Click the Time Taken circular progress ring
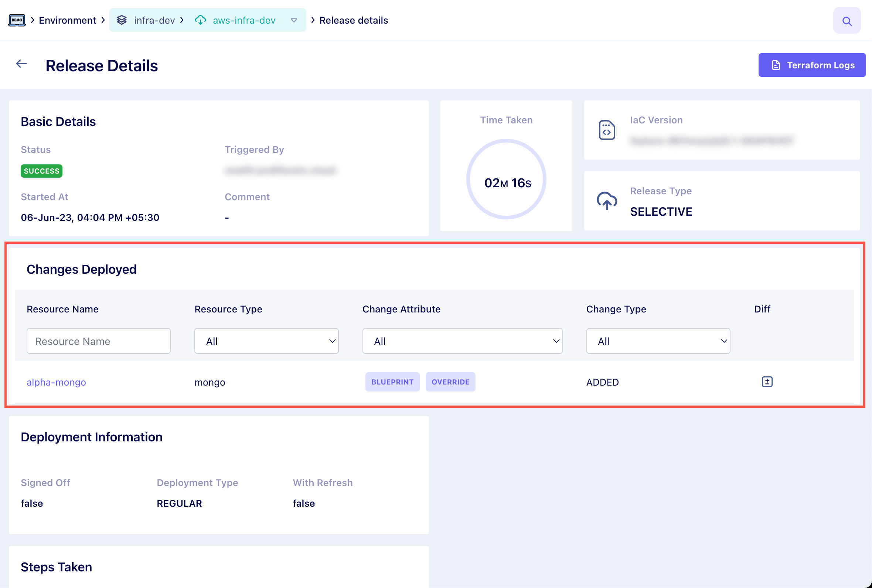872x588 pixels. tap(506, 179)
